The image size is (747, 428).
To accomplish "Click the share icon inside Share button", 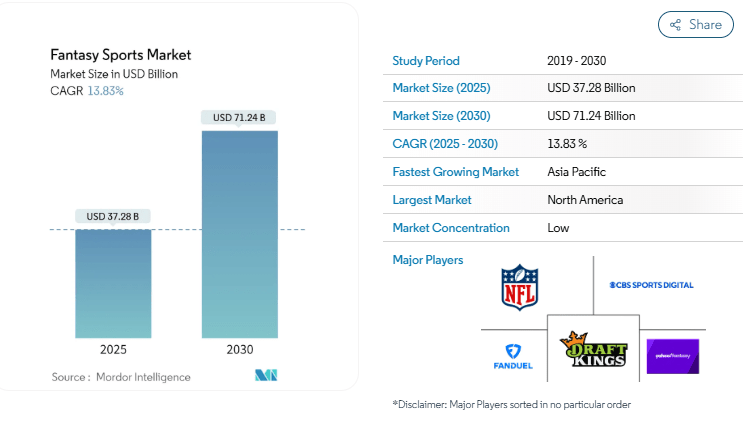I will pos(676,24).
